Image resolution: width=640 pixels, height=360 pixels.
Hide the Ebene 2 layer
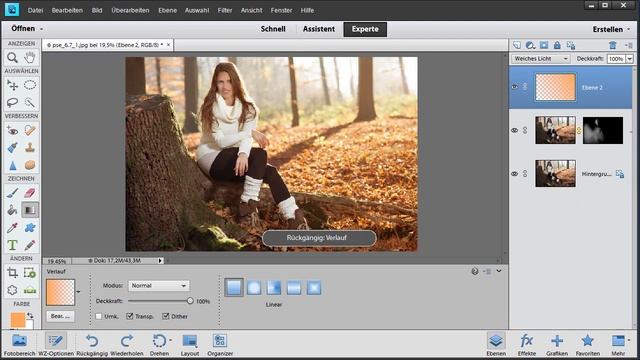515,87
